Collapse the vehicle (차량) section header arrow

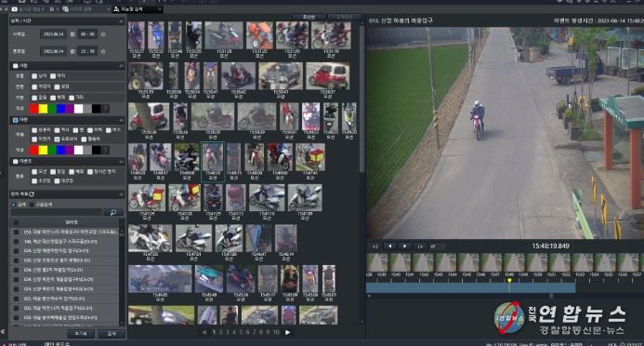coord(121,120)
